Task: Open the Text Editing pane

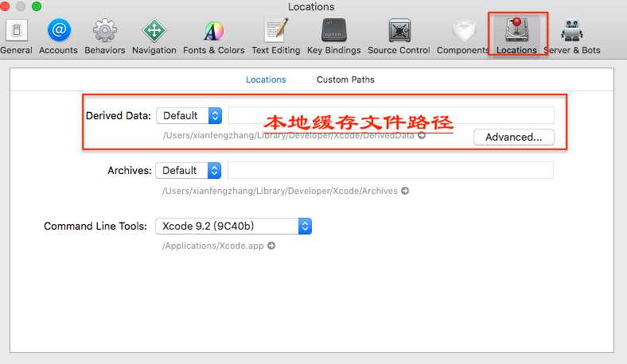Action: coord(276,37)
